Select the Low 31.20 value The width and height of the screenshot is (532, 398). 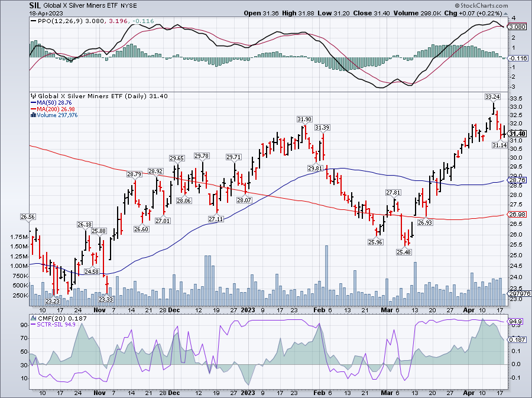pos(334,13)
